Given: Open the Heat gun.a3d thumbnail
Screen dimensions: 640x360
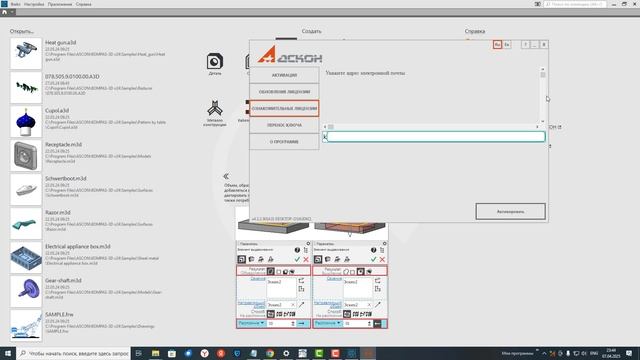Looking at the screenshot, I should point(26,53).
